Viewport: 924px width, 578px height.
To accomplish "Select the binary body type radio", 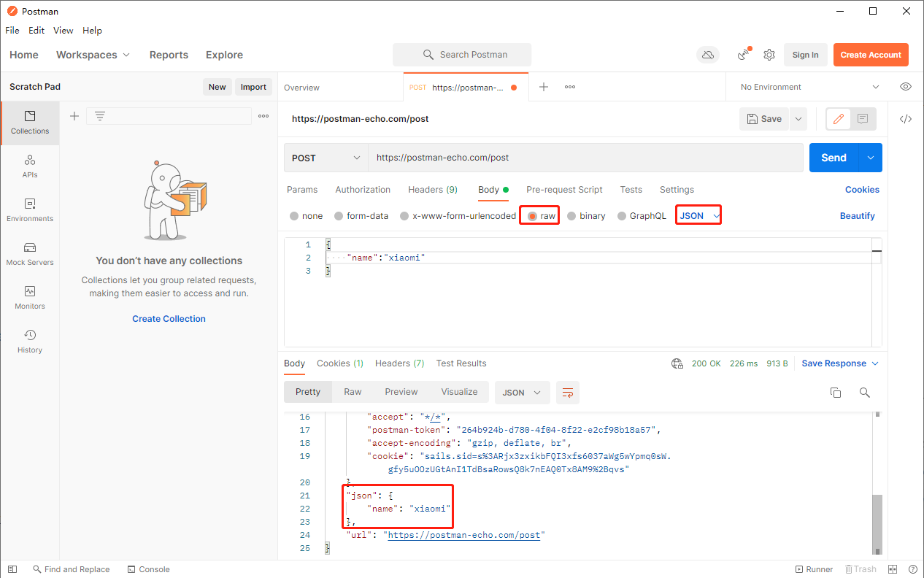I will tap(572, 216).
